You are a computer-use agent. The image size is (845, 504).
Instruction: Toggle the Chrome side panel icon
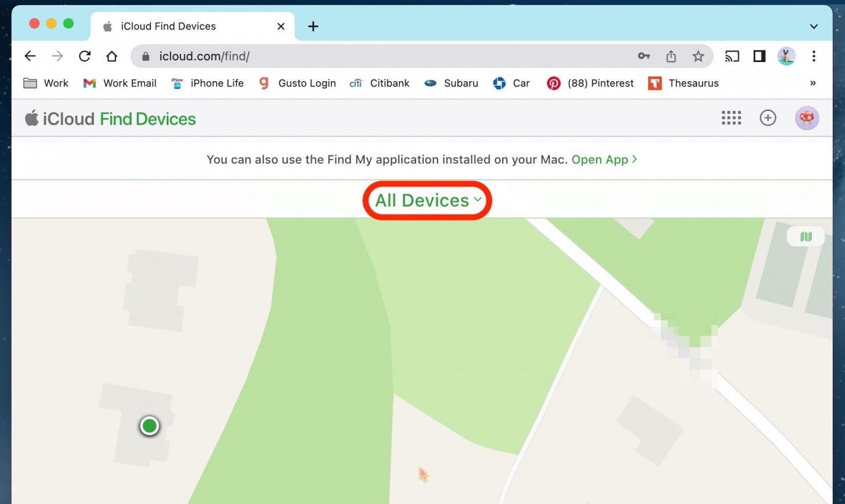point(759,56)
